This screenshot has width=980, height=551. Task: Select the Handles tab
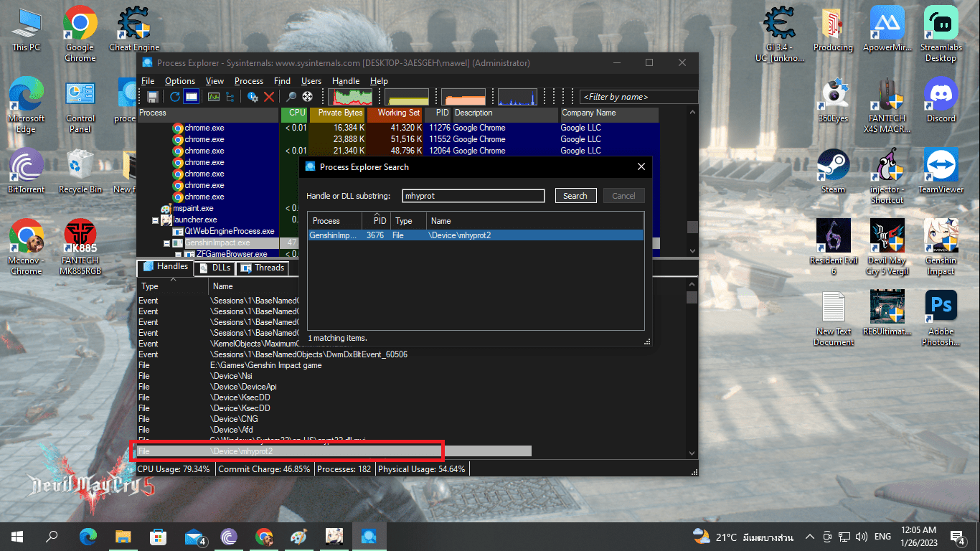coord(166,267)
